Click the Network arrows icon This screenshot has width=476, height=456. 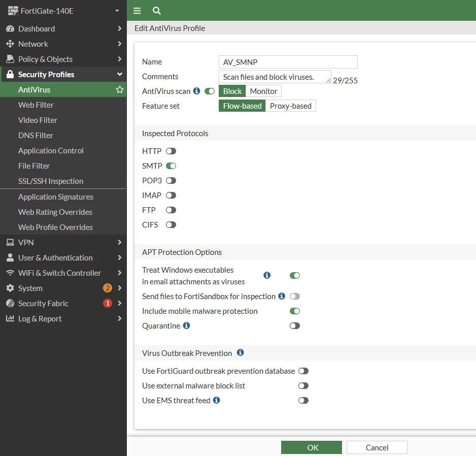[10, 44]
